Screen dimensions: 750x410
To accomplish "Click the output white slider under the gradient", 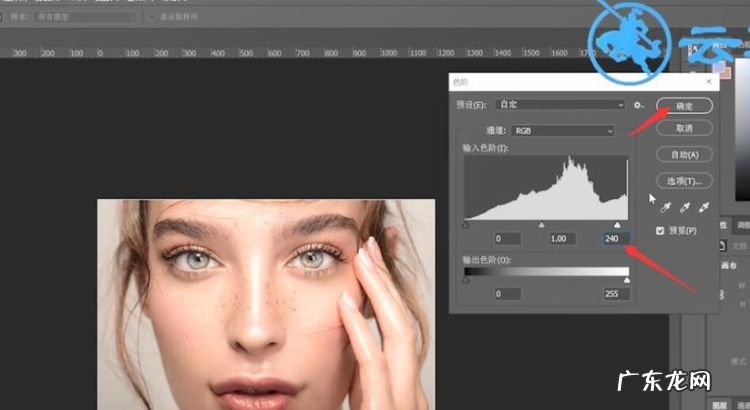I will [627, 280].
